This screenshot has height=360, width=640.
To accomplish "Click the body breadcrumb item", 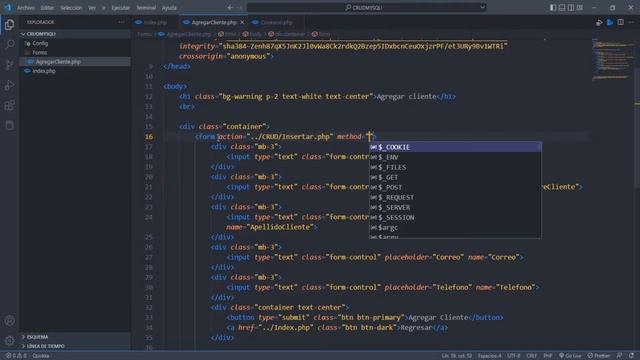I will [252, 34].
